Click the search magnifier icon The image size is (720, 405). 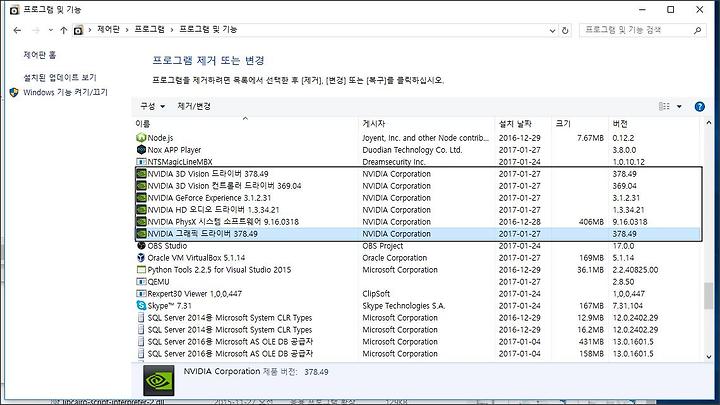click(x=698, y=30)
